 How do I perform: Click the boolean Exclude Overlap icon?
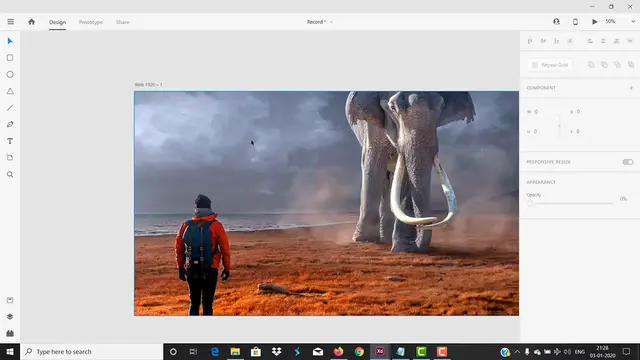[x=631, y=64]
